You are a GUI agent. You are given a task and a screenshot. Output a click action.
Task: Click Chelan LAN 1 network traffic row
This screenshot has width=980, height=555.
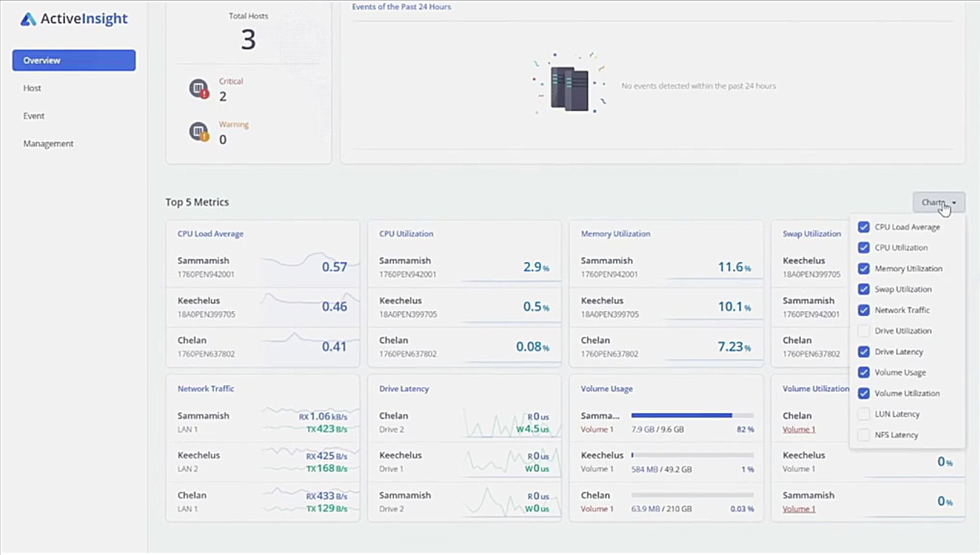pos(263,502)
